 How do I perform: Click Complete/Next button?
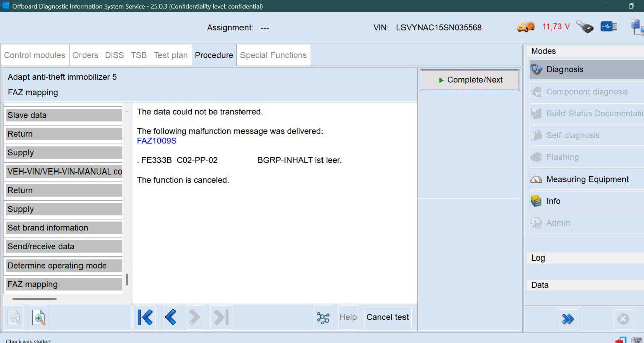click(470, 80)
